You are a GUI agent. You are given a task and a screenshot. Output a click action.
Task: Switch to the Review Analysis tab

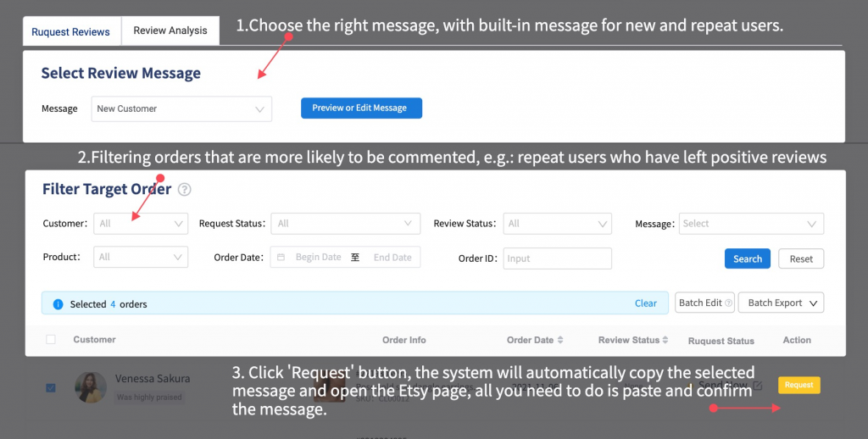[x=170, y=31]
